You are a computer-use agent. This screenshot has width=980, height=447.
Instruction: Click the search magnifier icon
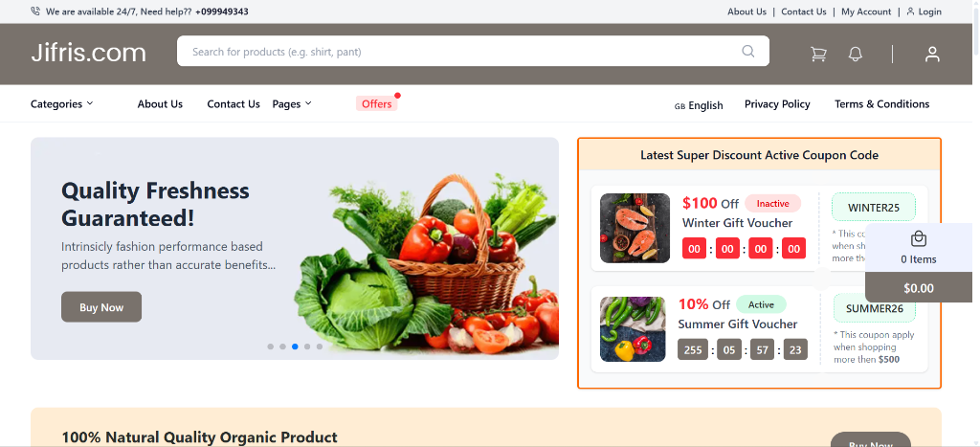748,52
